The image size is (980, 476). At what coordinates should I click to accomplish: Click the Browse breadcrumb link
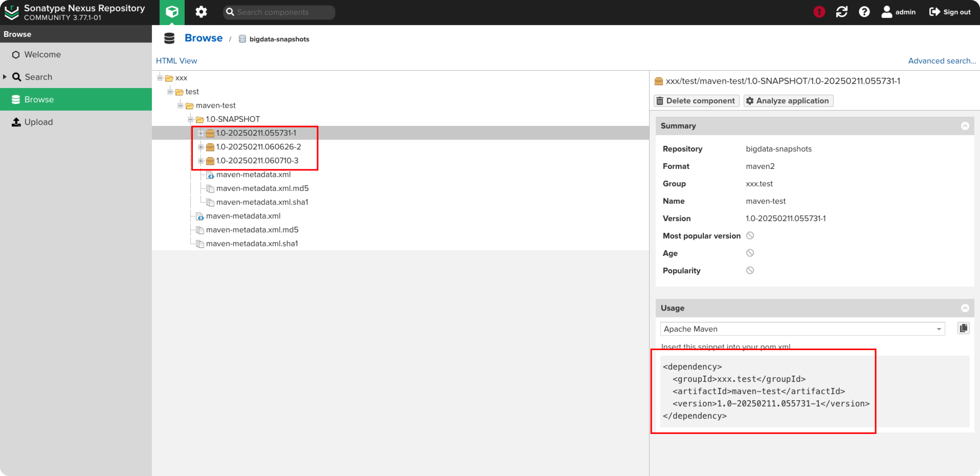click(x=204, y=38)
